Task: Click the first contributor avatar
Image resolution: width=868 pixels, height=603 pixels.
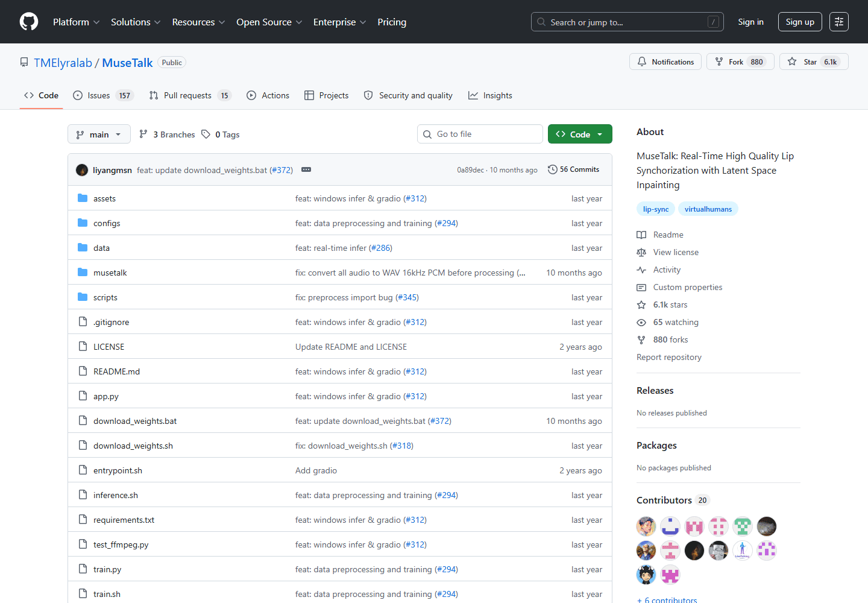Action: 646,526
